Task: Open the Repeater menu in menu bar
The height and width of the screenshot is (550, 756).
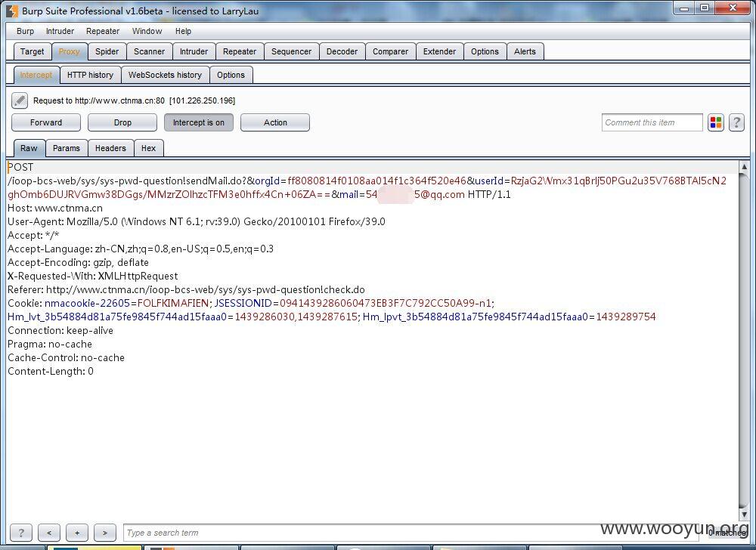Action: tap(103, 31)
